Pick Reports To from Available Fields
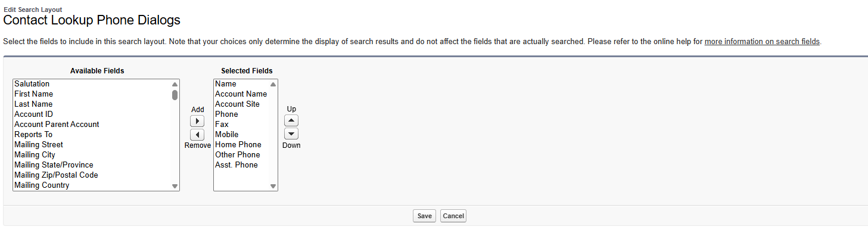 [33, 135]
